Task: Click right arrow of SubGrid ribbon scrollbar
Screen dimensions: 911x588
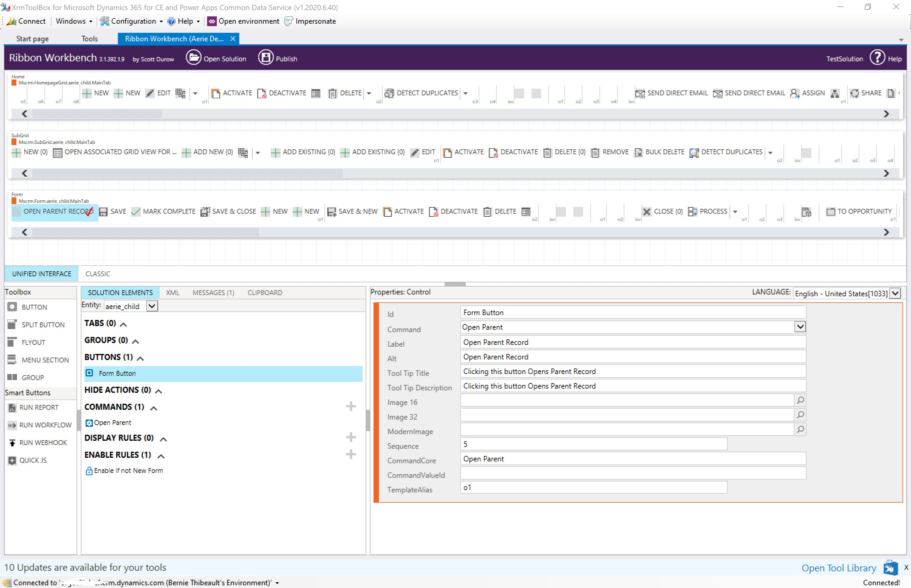Action: 886,173
